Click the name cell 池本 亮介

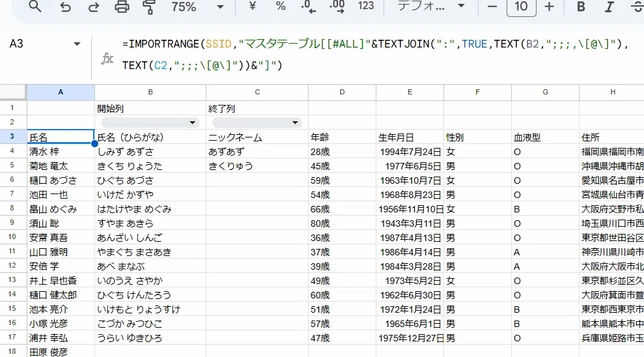tap(61, 309)
